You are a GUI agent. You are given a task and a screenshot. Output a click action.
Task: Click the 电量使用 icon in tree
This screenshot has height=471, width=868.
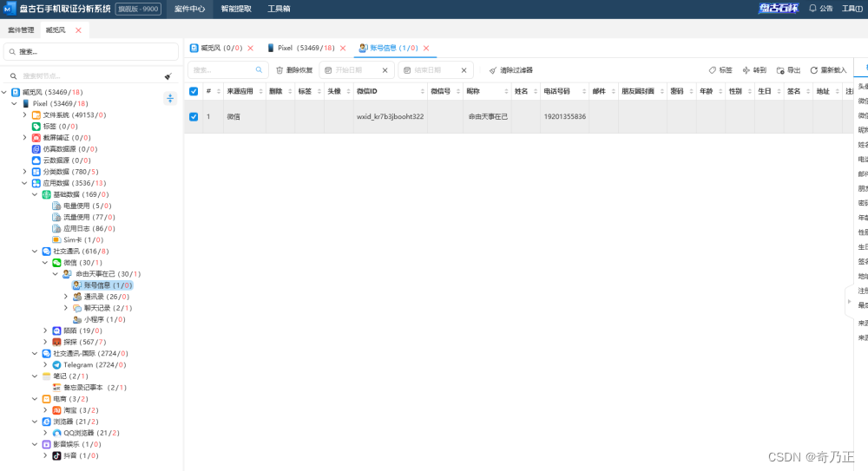(x=56, y=206)
